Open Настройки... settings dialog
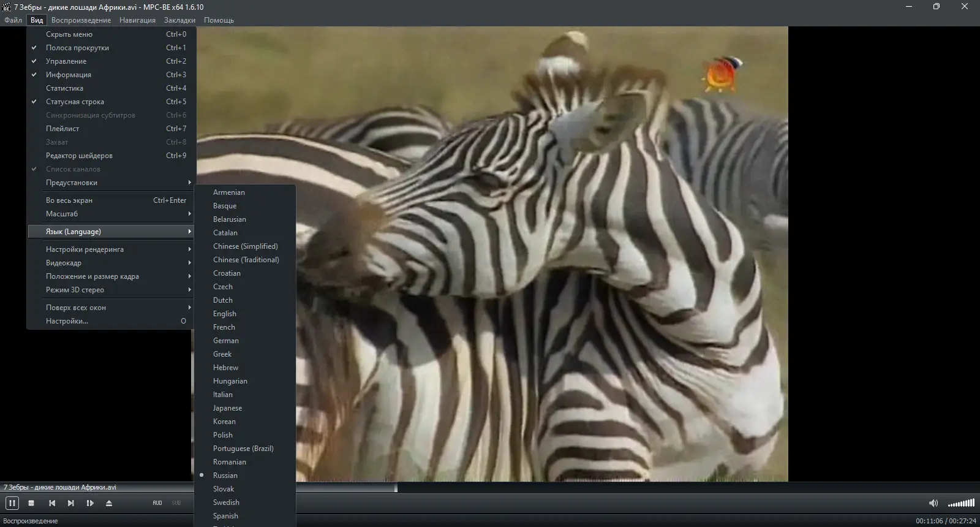The width and height of the screenshot is (980, 527). coord(111,321)
